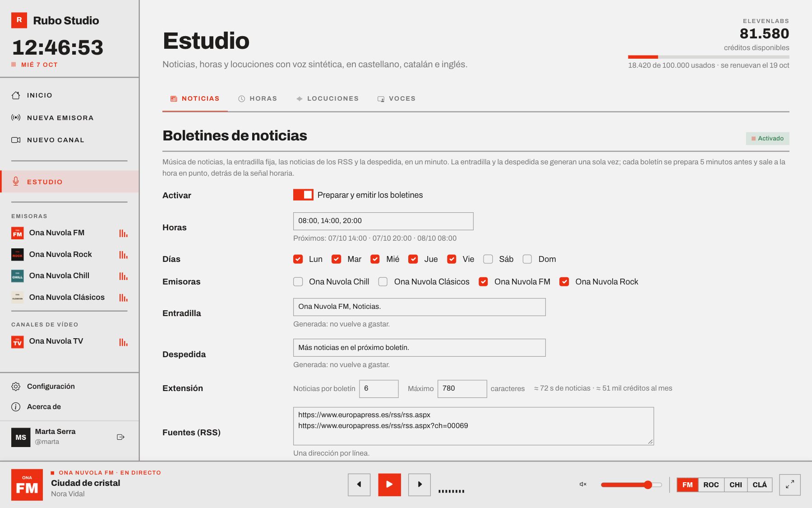812x508 pixels.
Task: Select the ROC station button in player
Action: pos(711,485)
